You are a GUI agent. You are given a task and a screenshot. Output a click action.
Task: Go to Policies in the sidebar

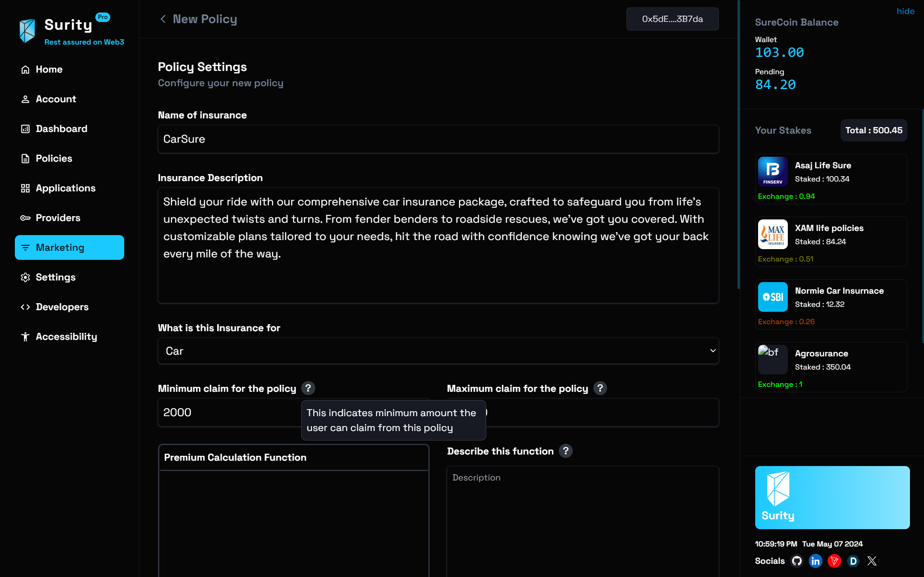54,158
